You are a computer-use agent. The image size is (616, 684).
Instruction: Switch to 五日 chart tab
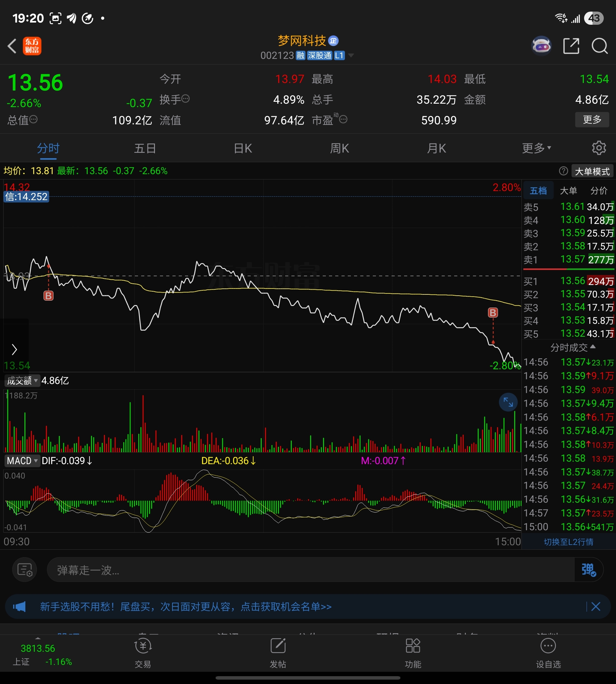[x=145, y=148]
